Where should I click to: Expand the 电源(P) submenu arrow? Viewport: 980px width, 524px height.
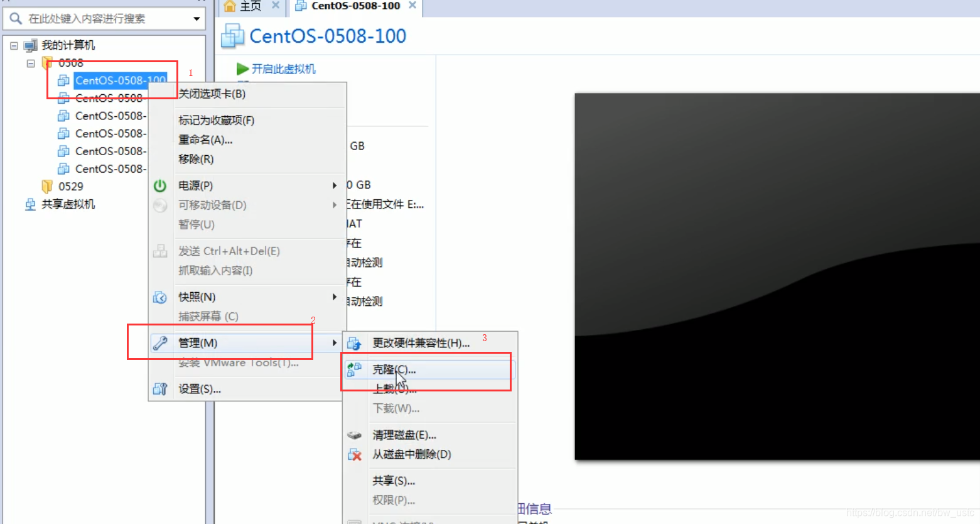pyautogui.click(x=335, y=185)
